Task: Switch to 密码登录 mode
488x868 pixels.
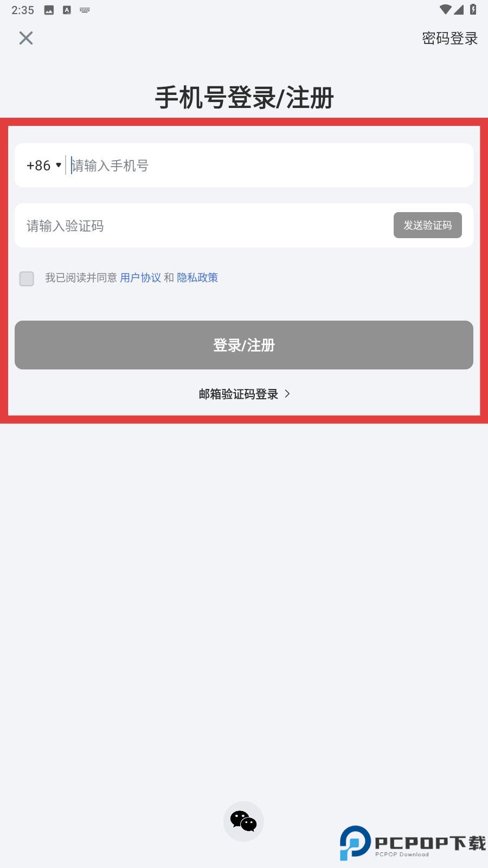Action: [450, 39]
